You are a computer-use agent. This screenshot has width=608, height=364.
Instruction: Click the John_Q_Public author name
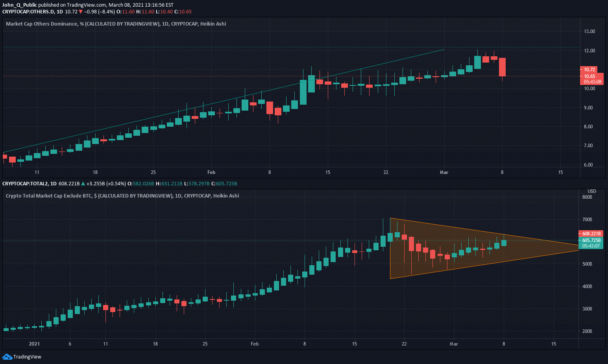20,5
